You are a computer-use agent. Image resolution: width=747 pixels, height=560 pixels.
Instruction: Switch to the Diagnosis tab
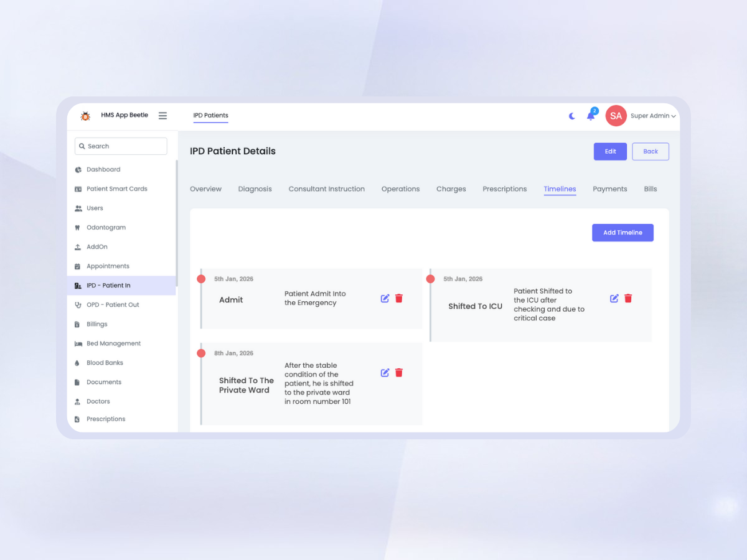[x=255, y=189]
